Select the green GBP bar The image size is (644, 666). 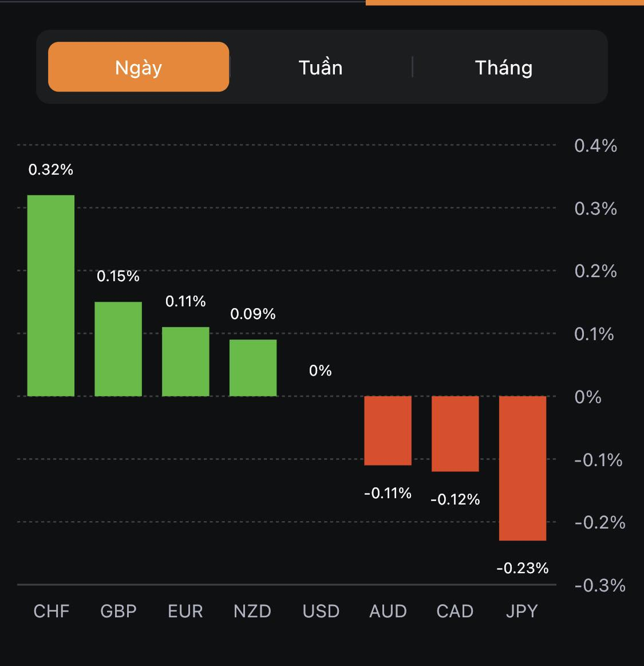click(118, 349)
